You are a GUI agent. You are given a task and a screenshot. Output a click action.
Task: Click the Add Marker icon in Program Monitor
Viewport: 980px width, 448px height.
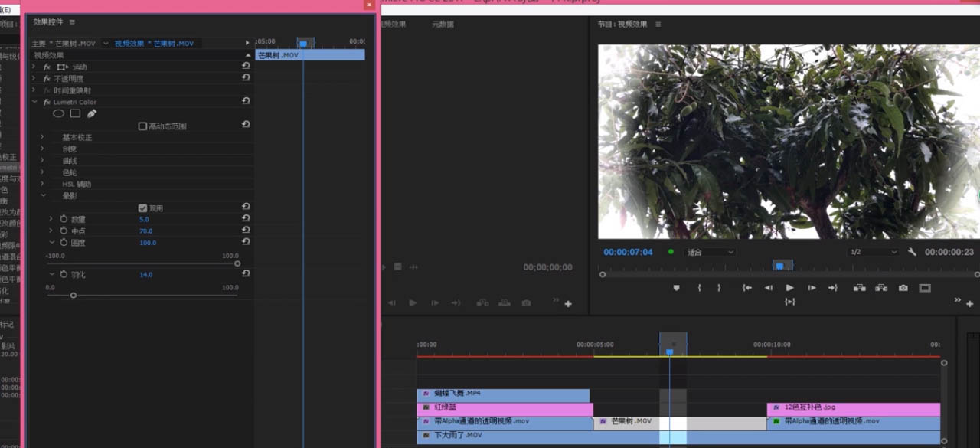coord(676,288)
